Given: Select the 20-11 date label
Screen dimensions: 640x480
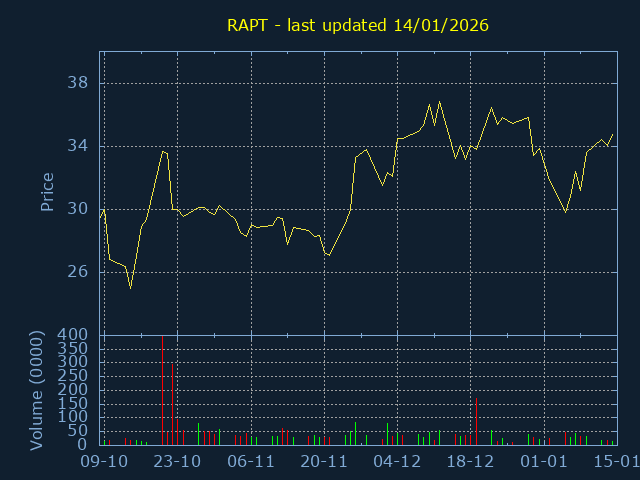Looking at the screenshot, I should [x=324, y=461].
